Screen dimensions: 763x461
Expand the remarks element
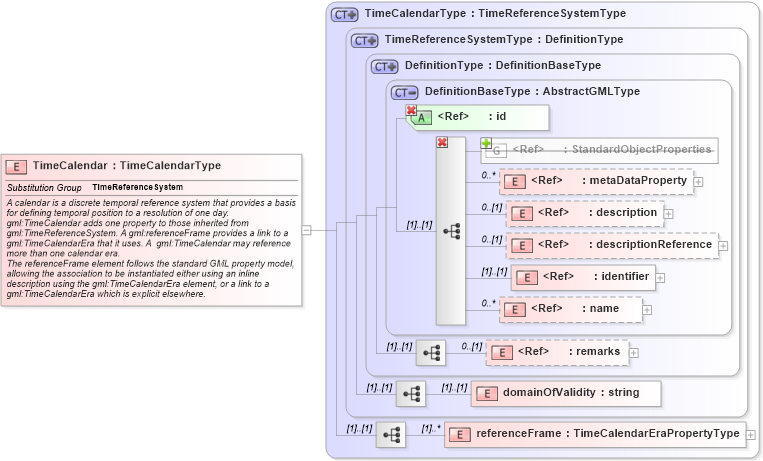[634, 352]
